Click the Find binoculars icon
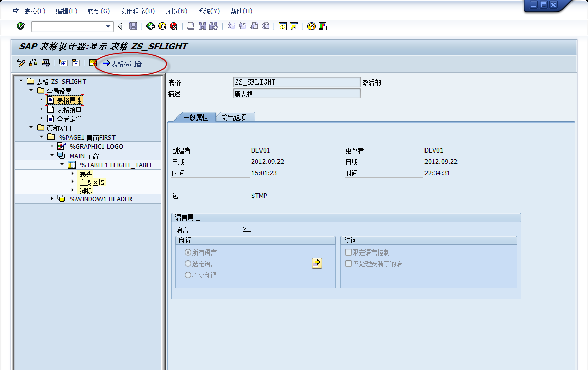Image resolution: width=588 pixels, height=370 pixels. [203, 26]
